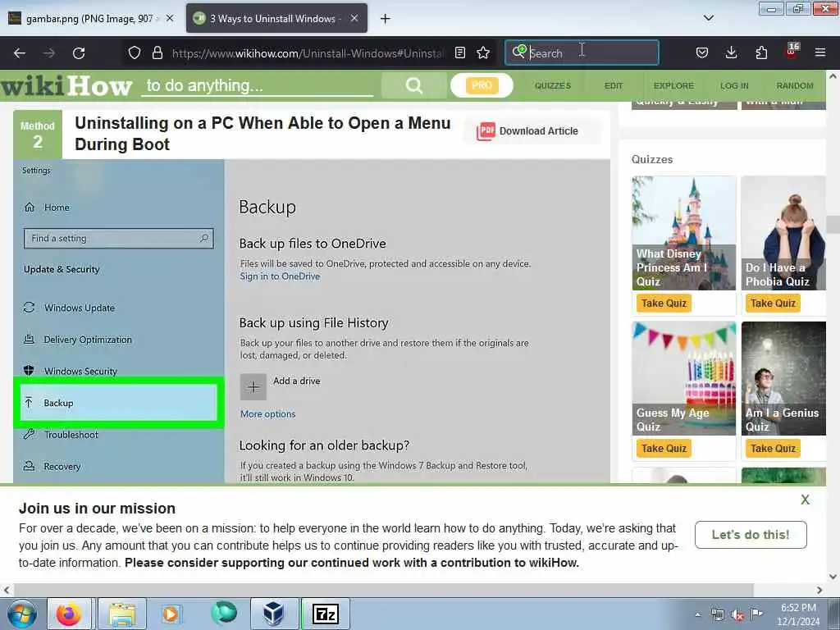Switch to the gambar.png tab

tap(91, 18)
